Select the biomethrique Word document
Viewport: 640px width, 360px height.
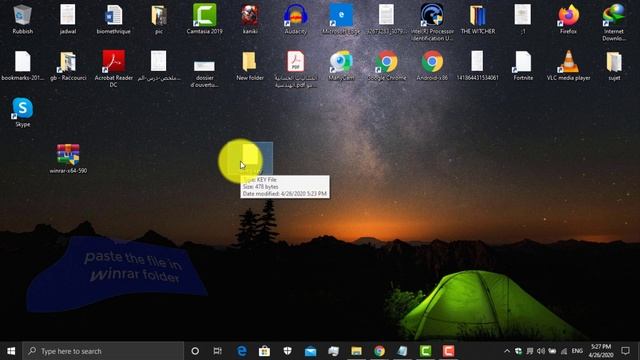pyautogui.click(x=113, y=16)
